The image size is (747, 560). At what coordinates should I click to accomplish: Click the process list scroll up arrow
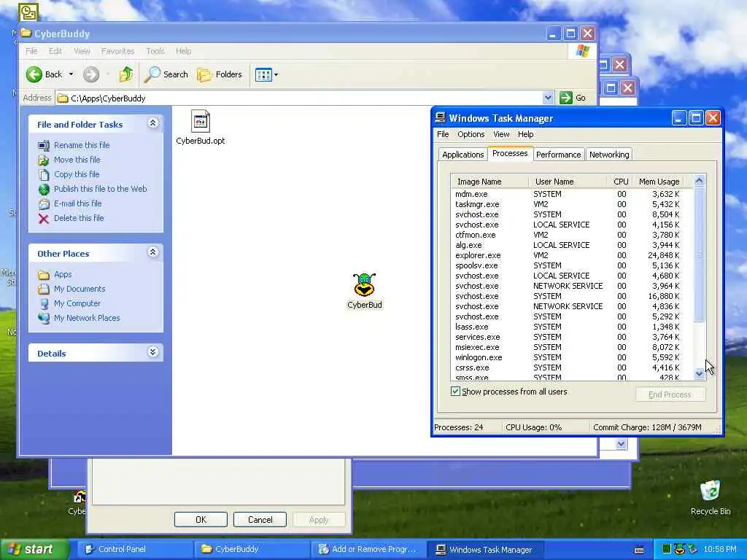click(699, 181)
